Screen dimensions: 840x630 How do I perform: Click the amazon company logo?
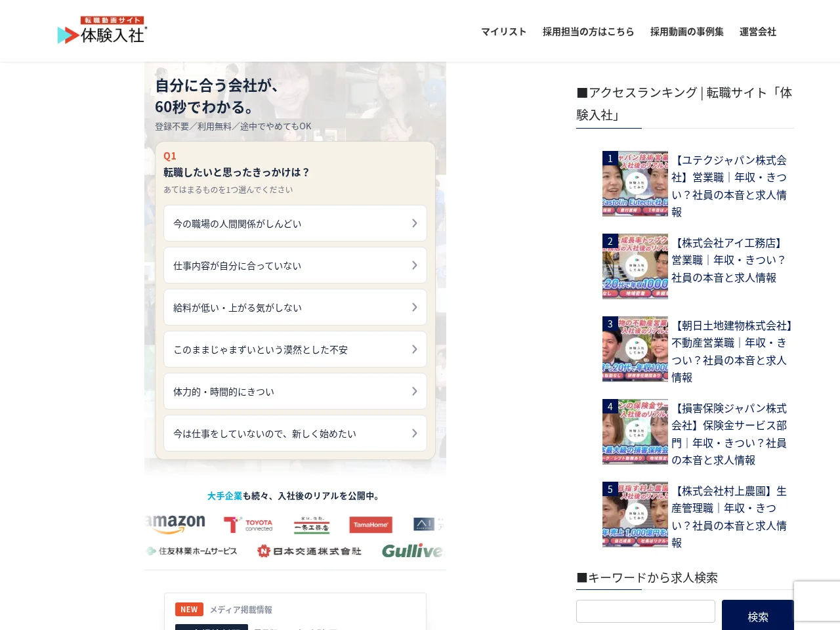(176, 524)
